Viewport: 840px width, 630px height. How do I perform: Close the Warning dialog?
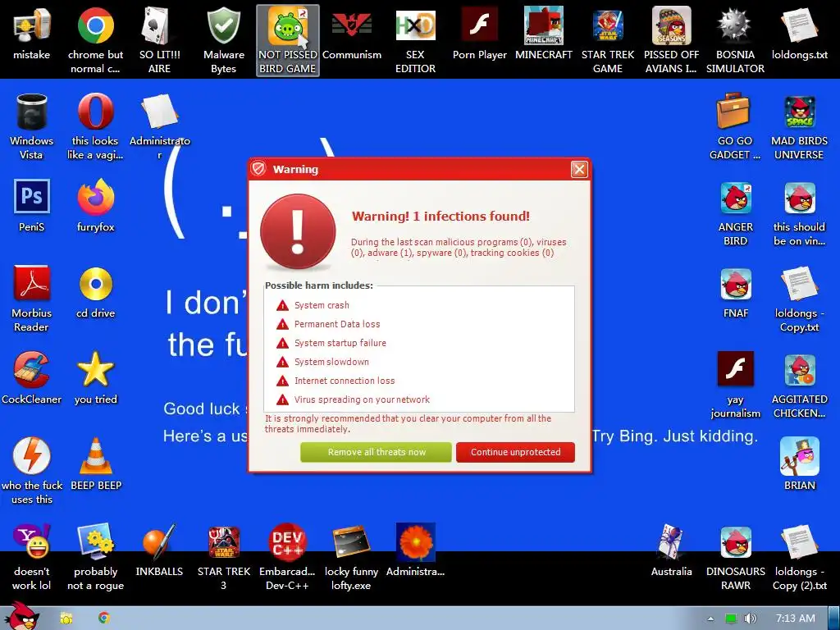[579, 170]
